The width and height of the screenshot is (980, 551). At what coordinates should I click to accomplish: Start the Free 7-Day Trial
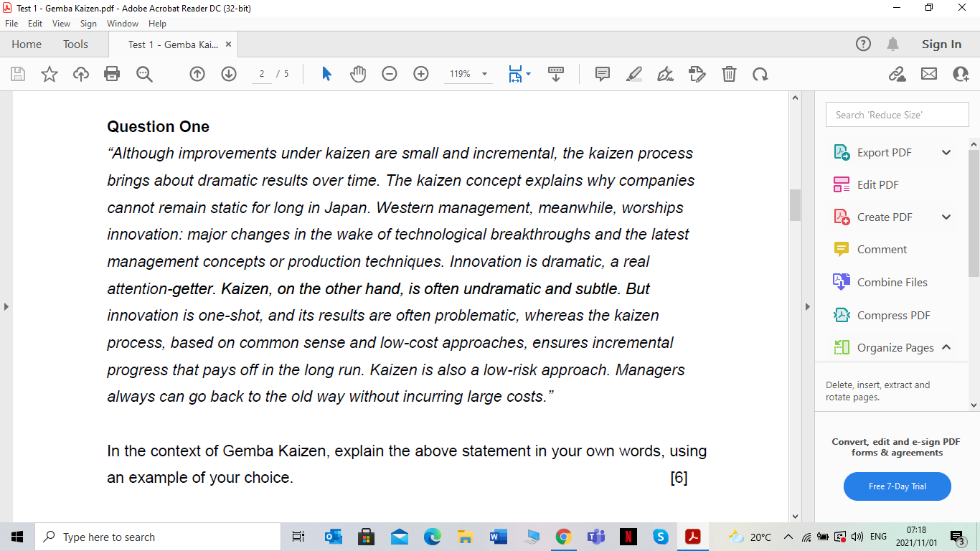pyautogui.click(x=897, y=486)
